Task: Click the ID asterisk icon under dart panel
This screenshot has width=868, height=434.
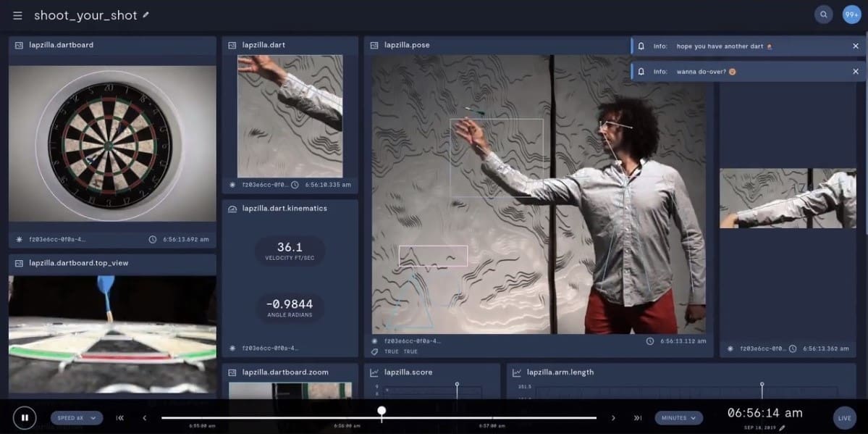Action: pyautogui.click(x=232, y=185)
